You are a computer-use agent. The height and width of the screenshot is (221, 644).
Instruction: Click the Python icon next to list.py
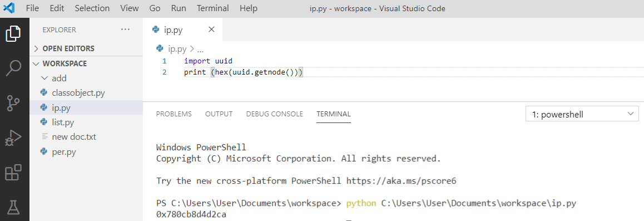click(x=44, y=122)
